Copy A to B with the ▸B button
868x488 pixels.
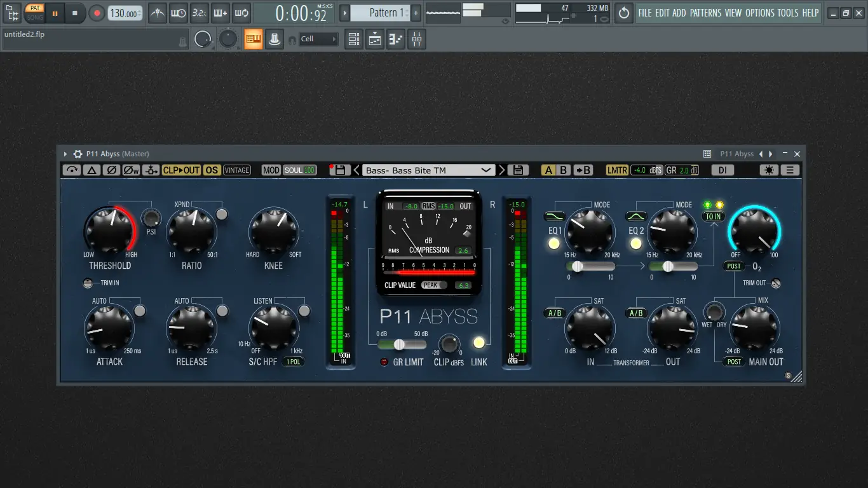pos(583,170)
